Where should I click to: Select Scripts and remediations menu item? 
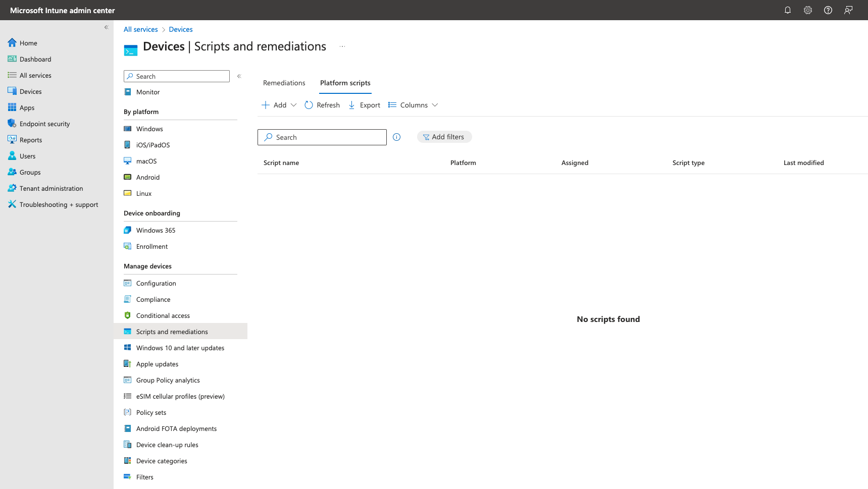point(181,332)
